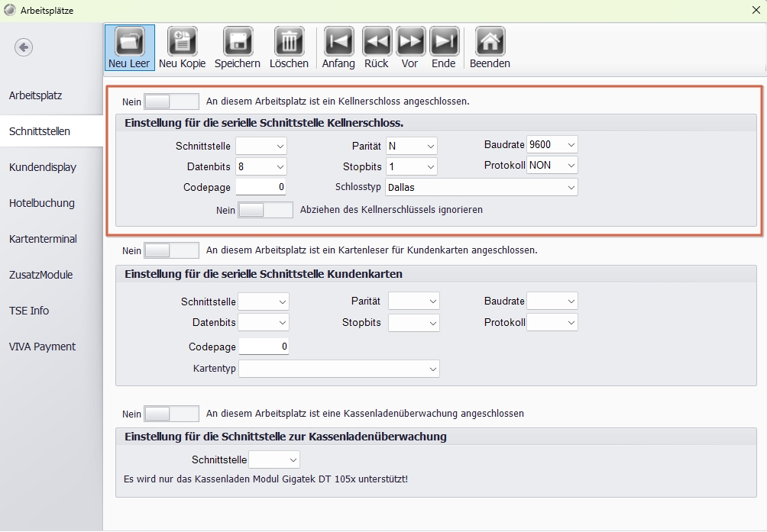Open the Kellnerschloss Baudrate 9600 dropdown
This screenshot has height=532, width=767.
tap(552, 144)
